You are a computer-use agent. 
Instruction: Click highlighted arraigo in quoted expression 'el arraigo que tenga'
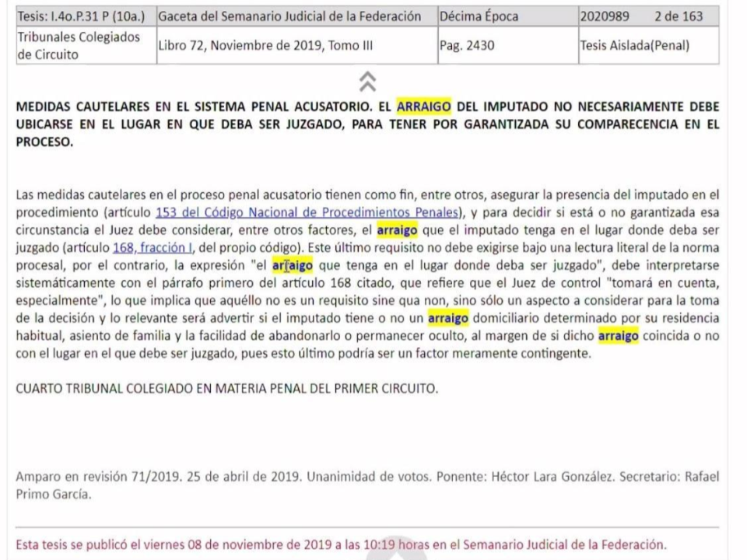point(292,265)
